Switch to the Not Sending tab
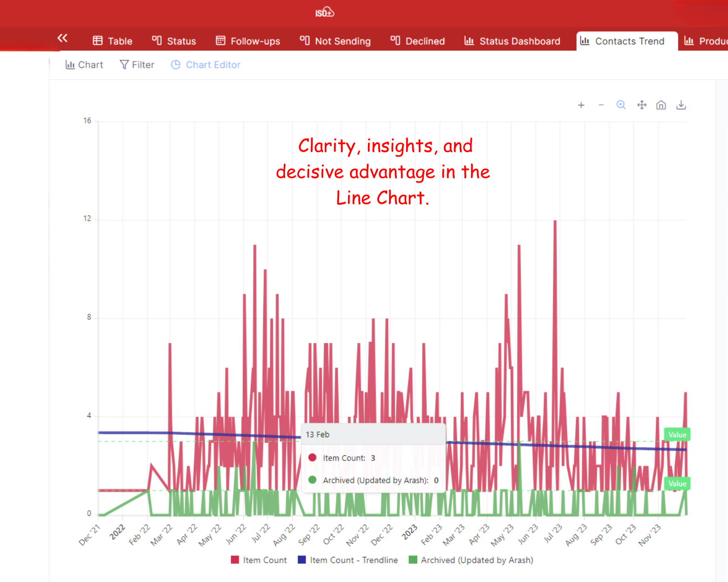Screen dimensions: 728x582 (335, 41)
